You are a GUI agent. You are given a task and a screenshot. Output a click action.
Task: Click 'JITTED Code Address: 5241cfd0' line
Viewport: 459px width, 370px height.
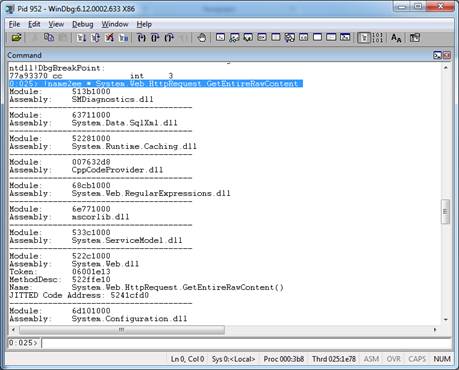click(79, 295)
